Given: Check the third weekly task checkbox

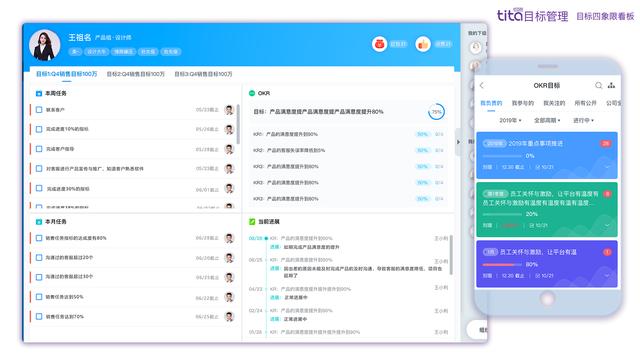Looking at the screenshot, I should click(x=39, y=149).
